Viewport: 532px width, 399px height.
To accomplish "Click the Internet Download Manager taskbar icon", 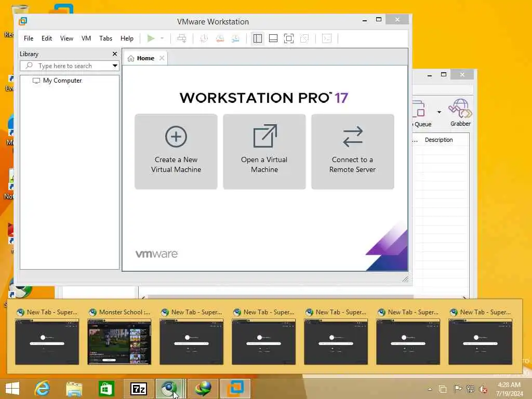I will pyautogui.click(x=203, y=389).
